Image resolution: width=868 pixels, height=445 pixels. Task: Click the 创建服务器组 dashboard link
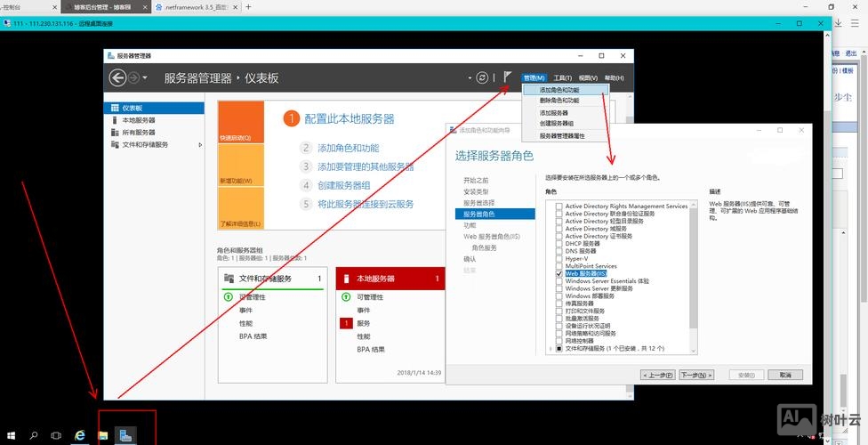tap(344, 185)
